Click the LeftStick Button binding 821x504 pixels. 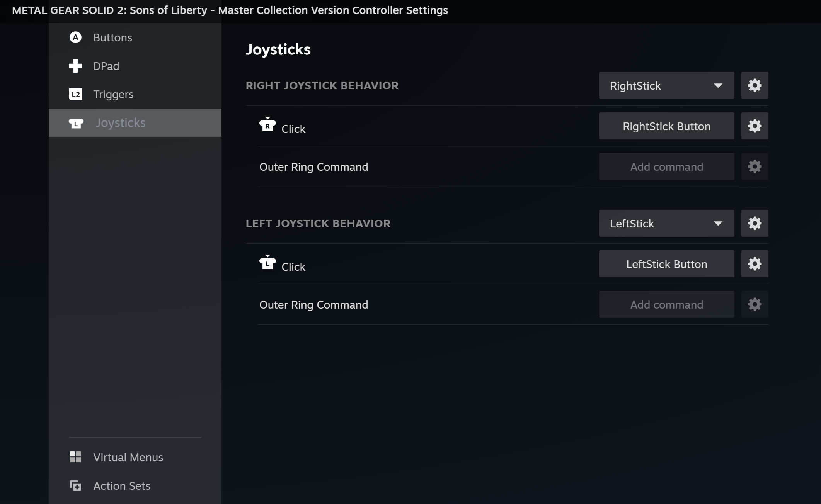(666, 264)
